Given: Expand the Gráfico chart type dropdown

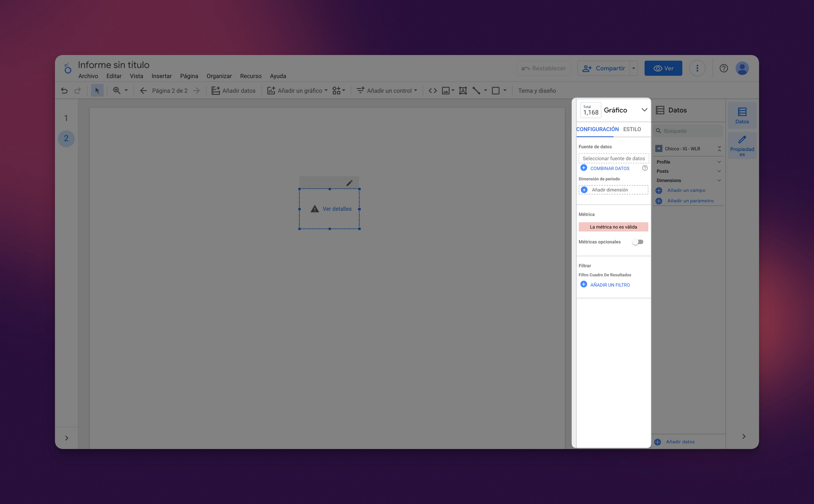Looking at the screenshot, I should click(x=644, y=110).
